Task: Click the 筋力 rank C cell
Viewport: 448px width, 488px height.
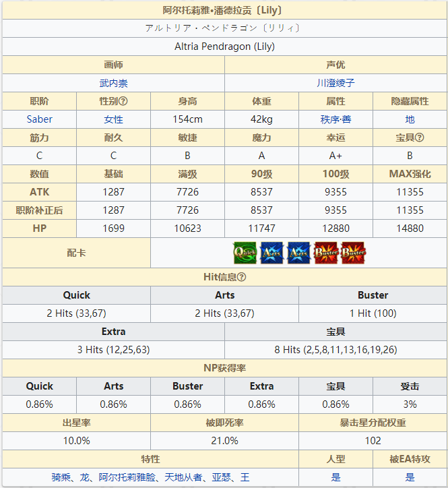Action: pyautogui.click(x=40, y=156)
